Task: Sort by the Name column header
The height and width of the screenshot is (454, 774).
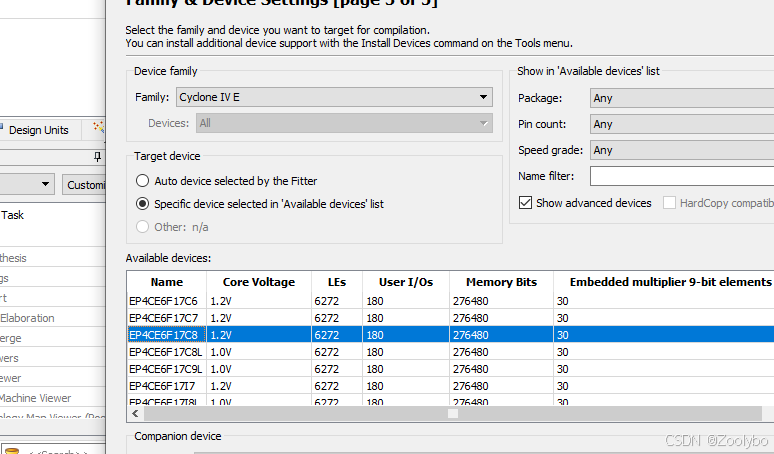Action: point(167,282)
